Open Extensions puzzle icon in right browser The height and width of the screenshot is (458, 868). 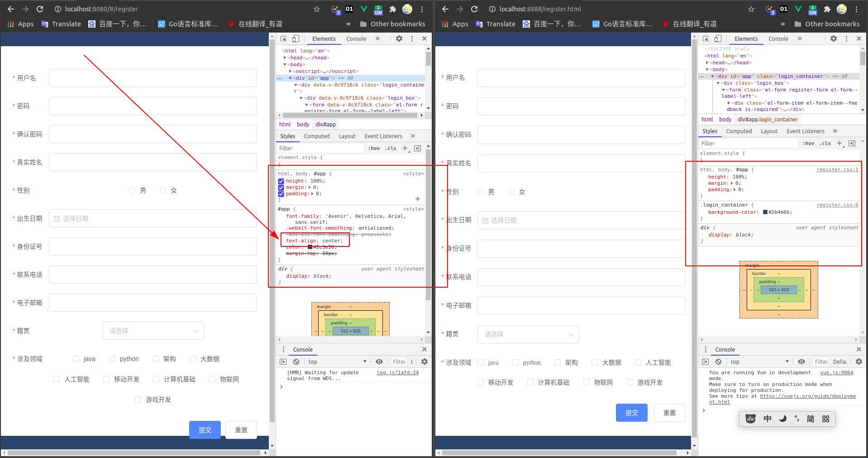[827, 9]
